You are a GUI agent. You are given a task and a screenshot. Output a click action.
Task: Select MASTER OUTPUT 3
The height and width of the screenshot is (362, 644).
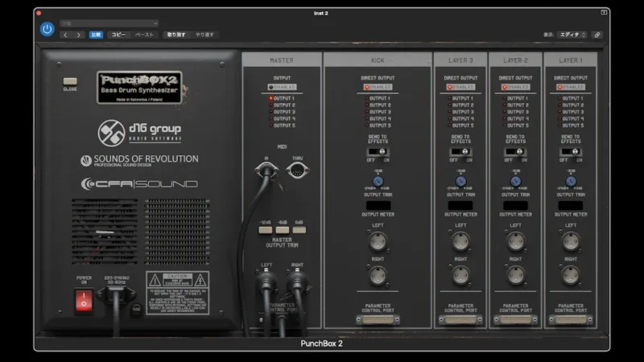click(x=282, y=112)
